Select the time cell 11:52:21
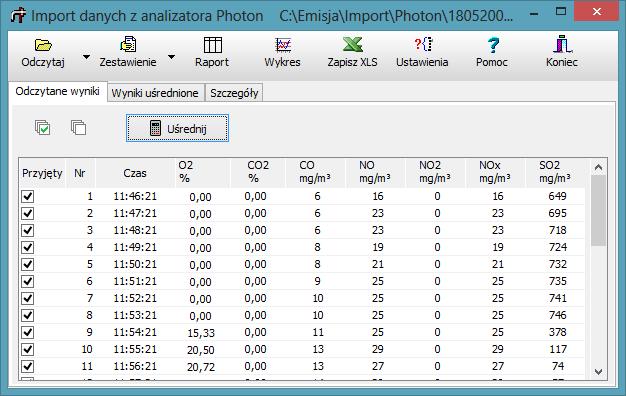 pyautogui.click(x=135, y=298)
